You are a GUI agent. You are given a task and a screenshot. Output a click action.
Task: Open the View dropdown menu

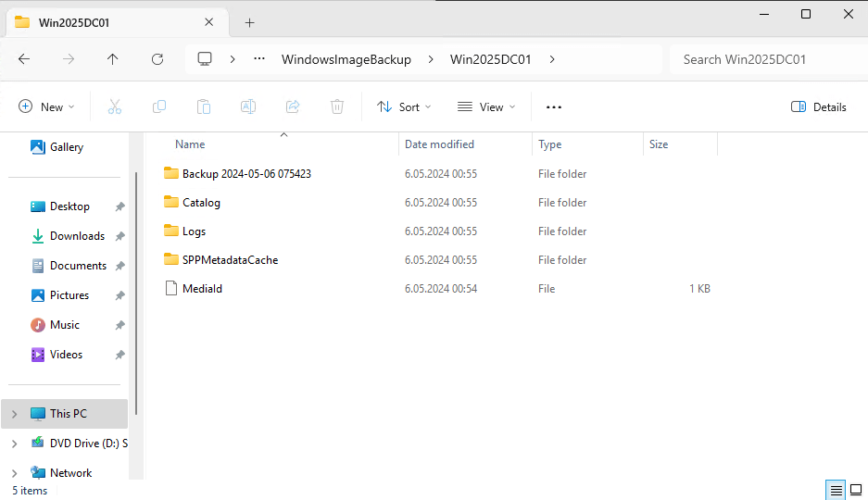[x=486, y=107]
